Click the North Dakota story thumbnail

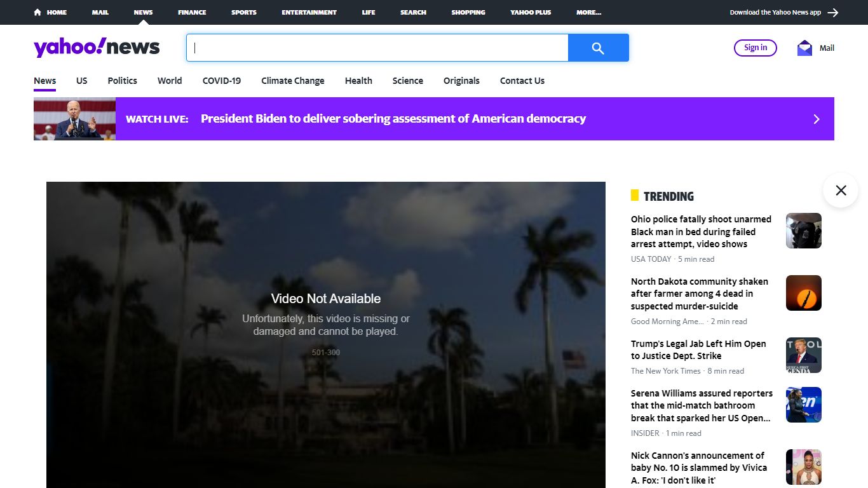pos(804,293)
